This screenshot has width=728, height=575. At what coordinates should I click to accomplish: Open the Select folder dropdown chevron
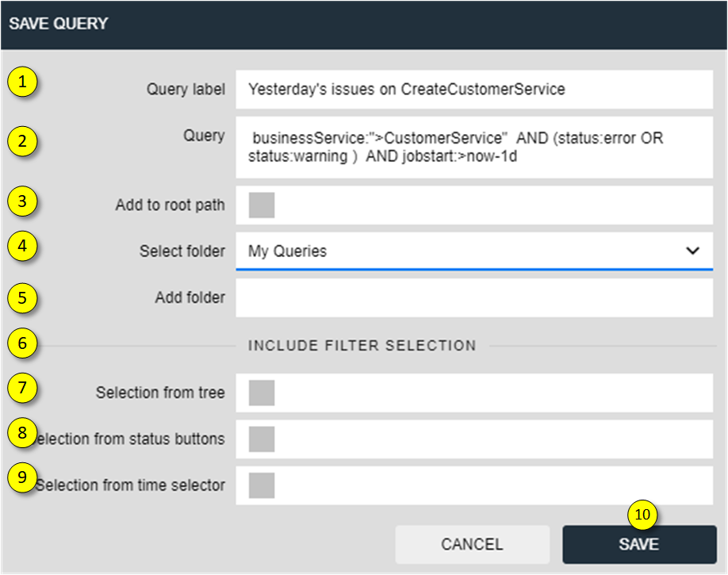692,251
